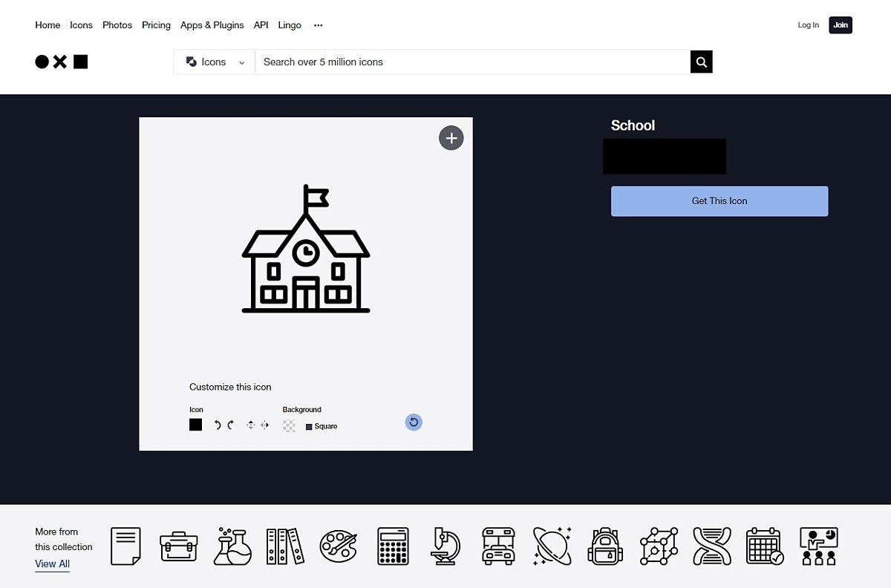The image size is (891, 588).
Task: Toggle the Square background checkbox
Action: click(309, 427)
